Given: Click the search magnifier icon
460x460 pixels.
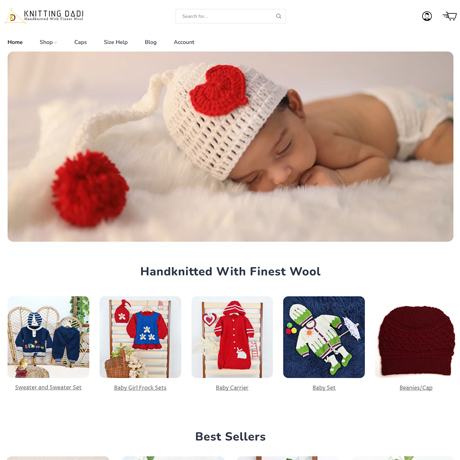Looking at the screenshot, I should tap(278, 16).
